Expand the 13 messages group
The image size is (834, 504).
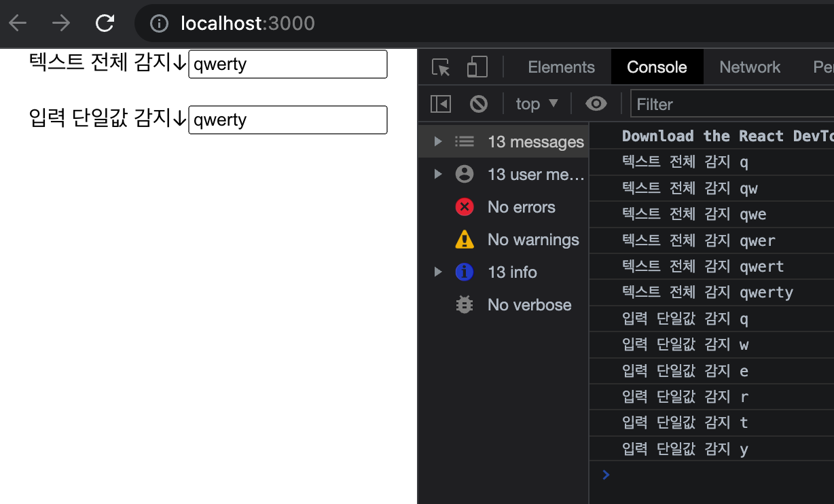tap(438, 141)
